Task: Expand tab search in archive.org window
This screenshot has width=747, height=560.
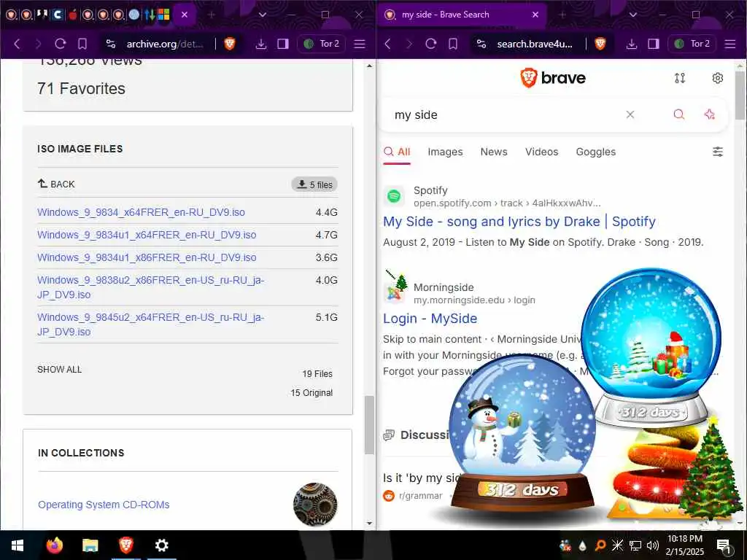Action: pos(262,15)
